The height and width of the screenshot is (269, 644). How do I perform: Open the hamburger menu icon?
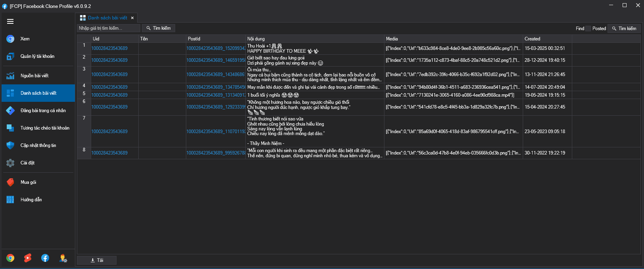click(10, 21)
